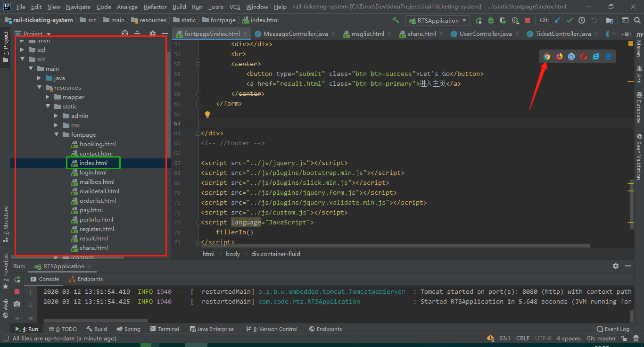Collapse all in Project panel
Image resolution: width=644 pixels, height=347 pixels.
coord(137,33)
